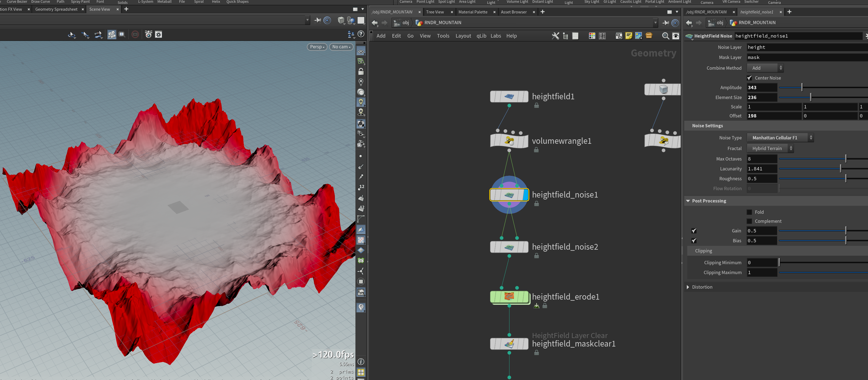Open the No cam camera menu
Image resolution: width=868 pixels, height=380 pixels.
click(x=341, y=47)
